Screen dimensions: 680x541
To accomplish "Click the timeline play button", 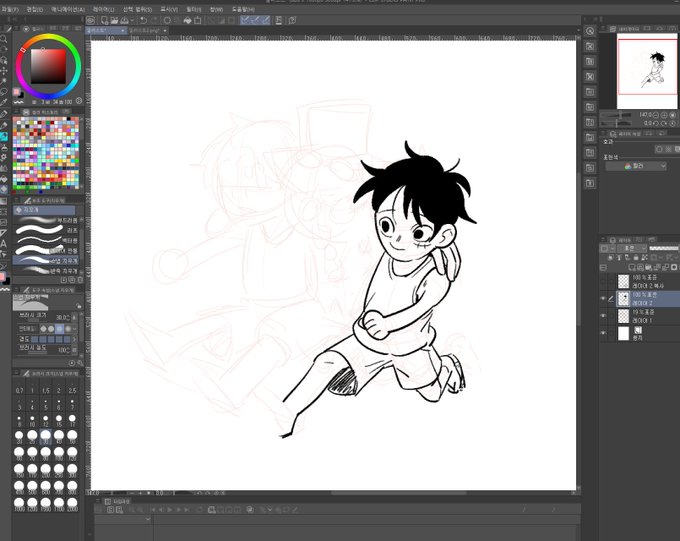I will click(170, 510).
